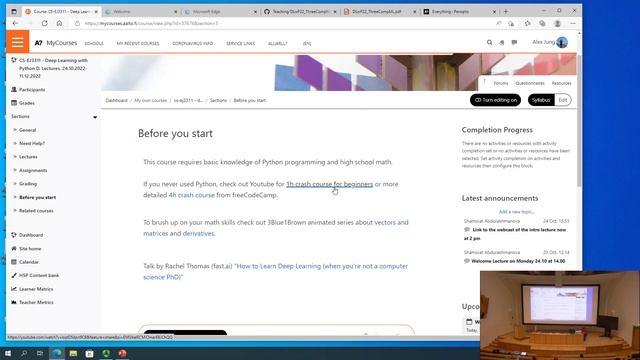This screenshot has height=360, width=640.
Task: Expand the Related courses section
Action: [36, 211]
